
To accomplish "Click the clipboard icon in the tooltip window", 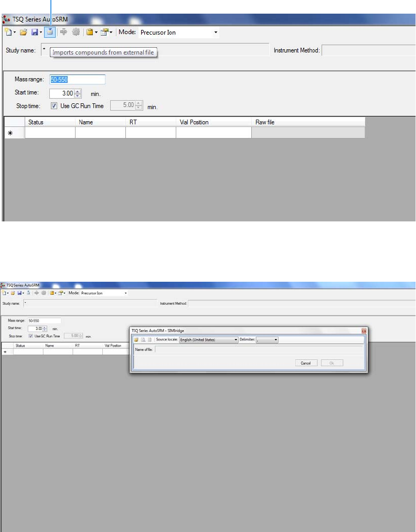I will [90, 32].
